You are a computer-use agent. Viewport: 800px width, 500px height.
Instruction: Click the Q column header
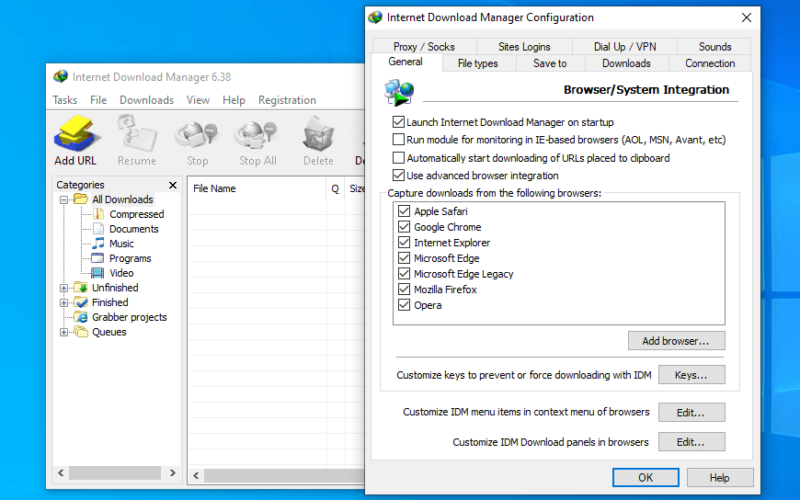pos(335,188)
